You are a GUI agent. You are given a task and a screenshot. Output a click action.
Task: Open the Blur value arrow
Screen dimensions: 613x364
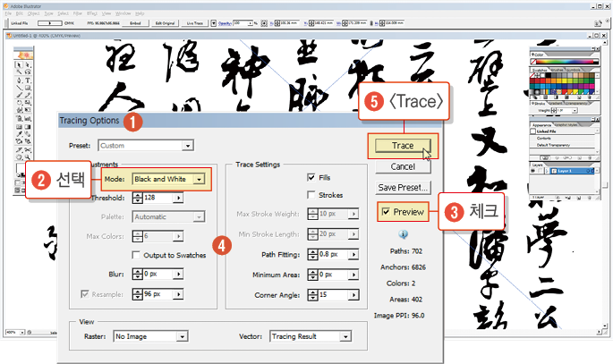pos(178,274)
